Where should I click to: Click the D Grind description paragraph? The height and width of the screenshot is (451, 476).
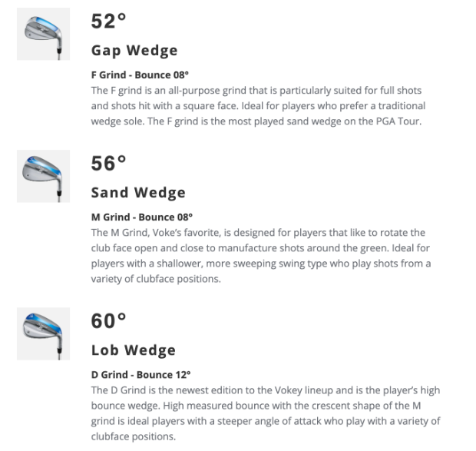pos(266,413)
